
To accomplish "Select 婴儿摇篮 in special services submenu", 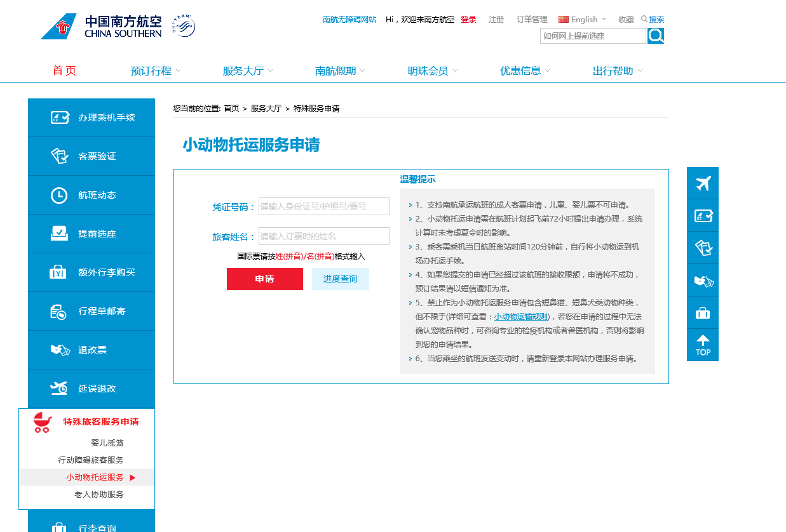I will tap(107, 443).
